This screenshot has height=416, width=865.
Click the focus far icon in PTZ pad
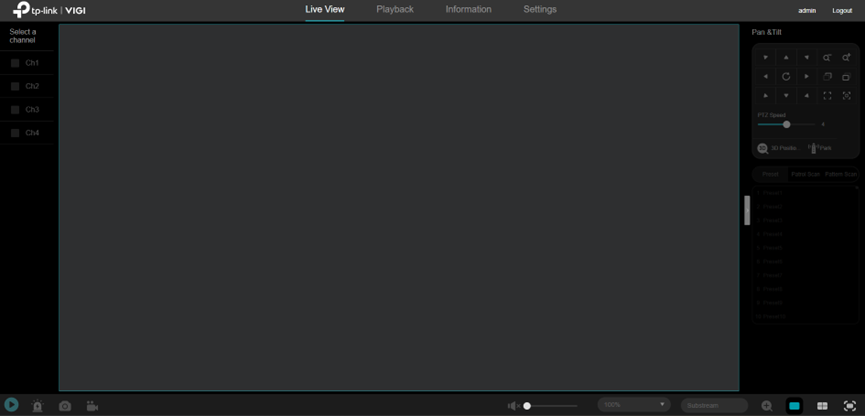click(x=827, y=77)
